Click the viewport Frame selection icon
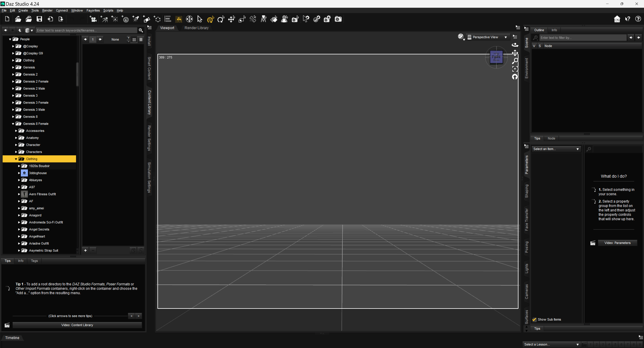Screen dimensions: 644x348 pyautogui.click(x=515, y=69)
